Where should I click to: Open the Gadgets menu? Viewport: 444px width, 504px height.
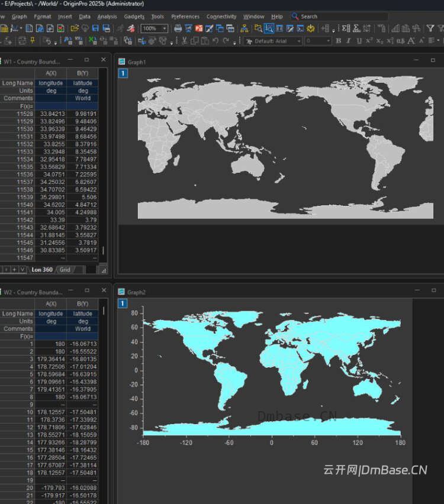[x=134, y=17]
